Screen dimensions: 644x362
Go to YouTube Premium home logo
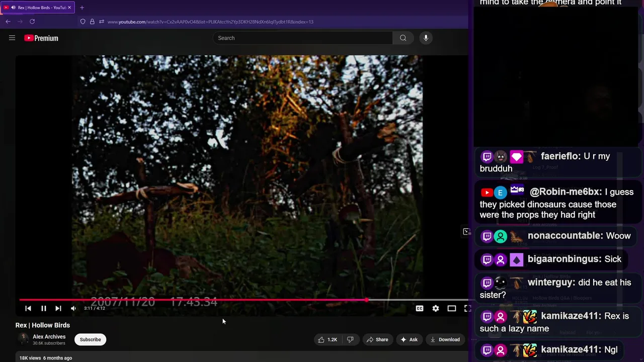[x=41, y=38]
